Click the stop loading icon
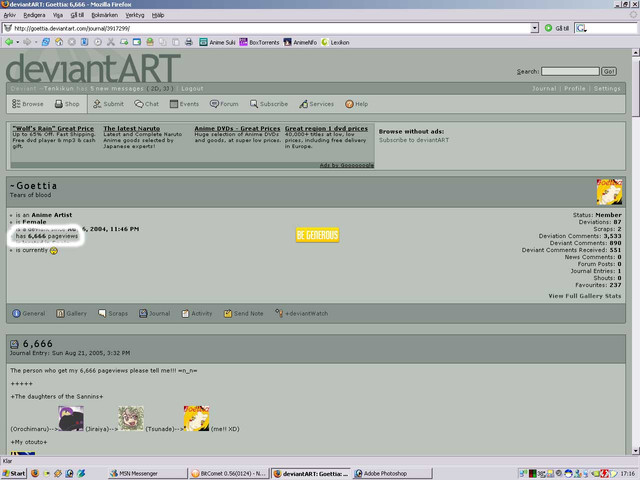The image size is (640, 480). click(x=72, y=42)
